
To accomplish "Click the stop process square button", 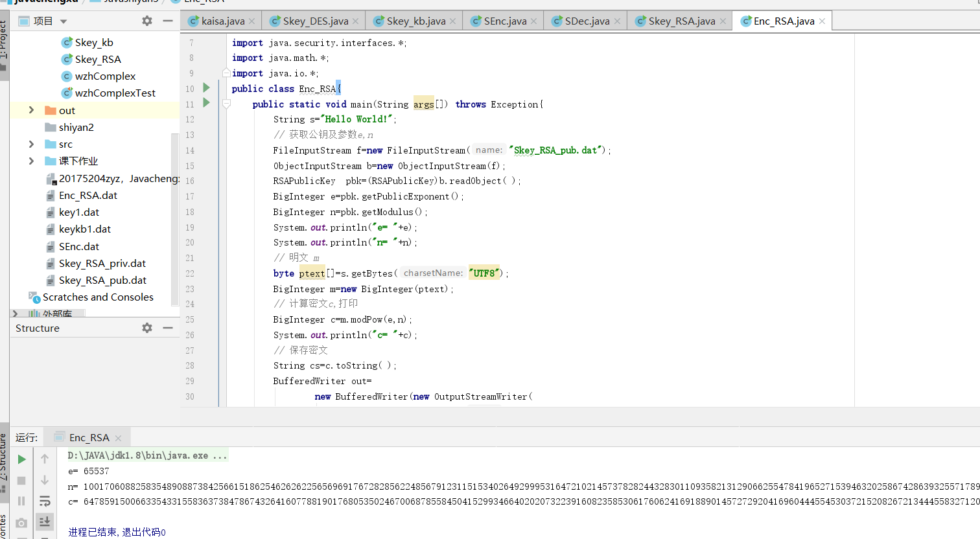I will [x=21, y=480].
